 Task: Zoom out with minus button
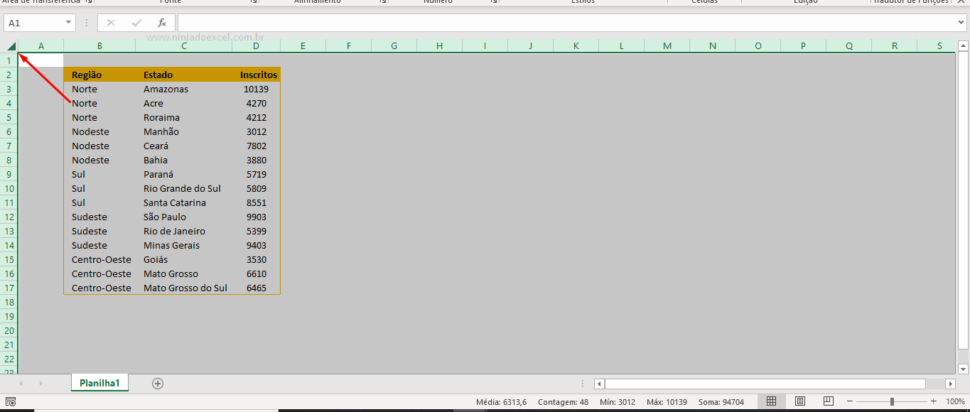pyautogui.click(x=850, y=401)
